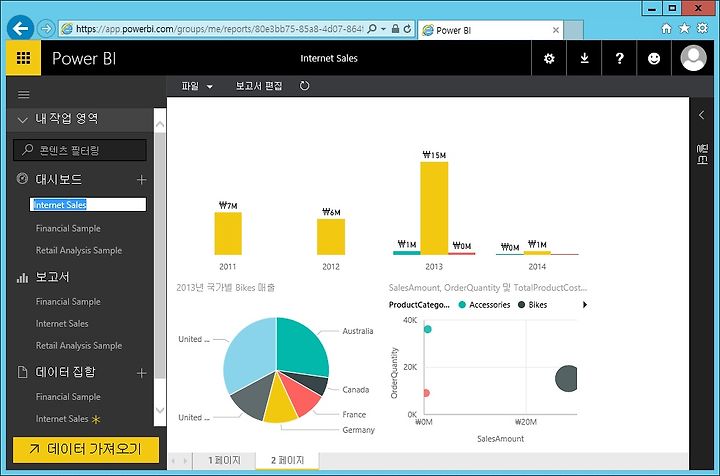The height and width of the screenshot is (476, 720).
Task: Select Accessories legend color marker
Action: point(462,305)
